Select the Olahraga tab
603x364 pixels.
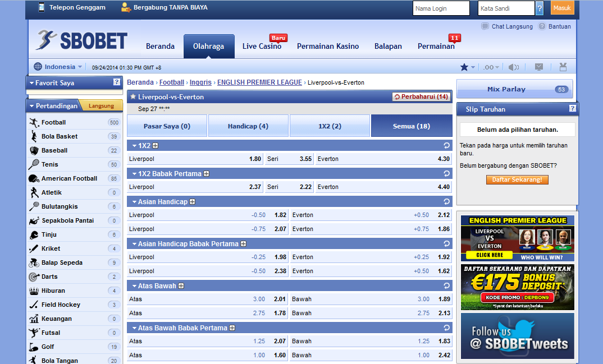tap(209, 47)
